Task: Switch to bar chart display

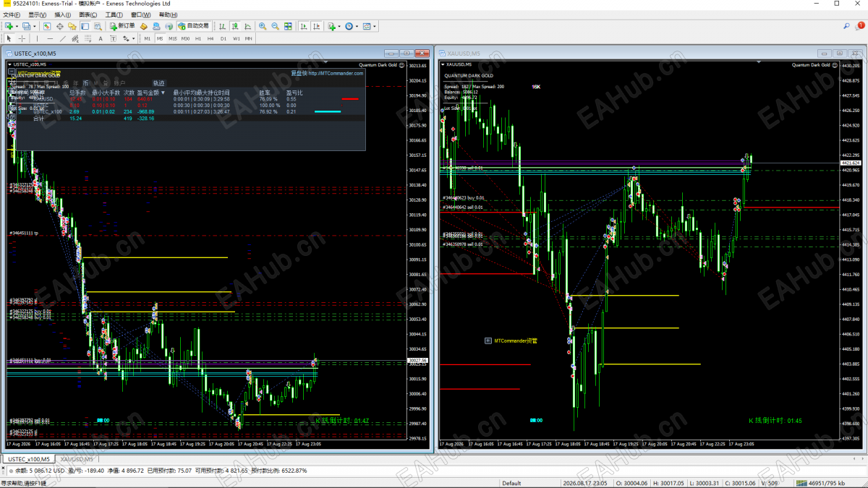Action: 222,26
